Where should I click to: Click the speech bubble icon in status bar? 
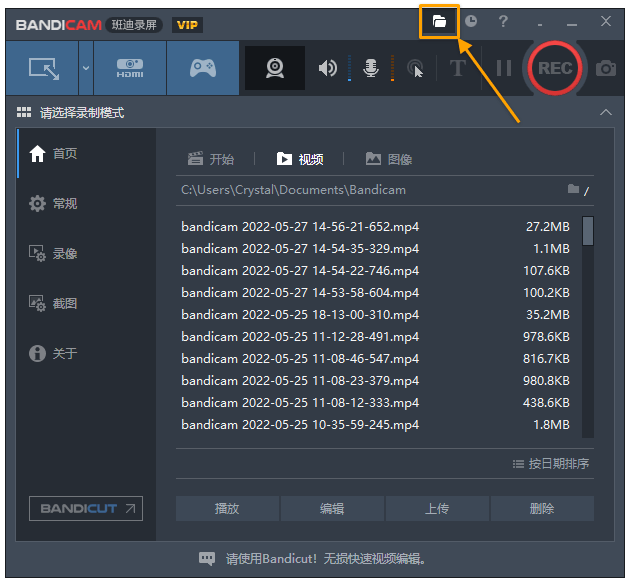(207, 558)
